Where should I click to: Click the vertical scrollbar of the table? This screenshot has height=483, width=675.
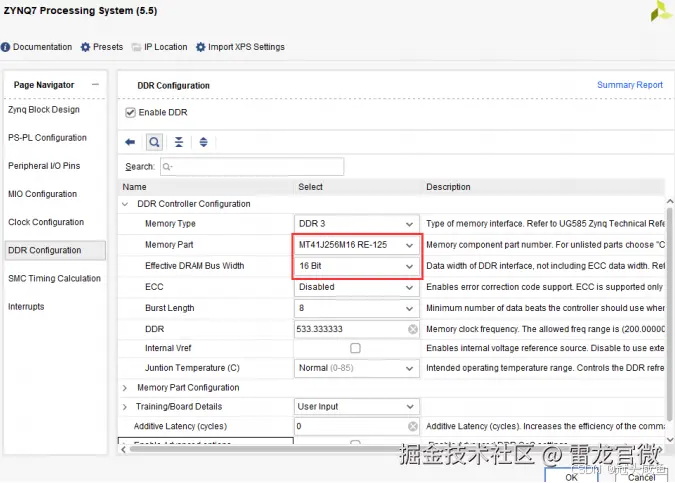click(670, 314)
